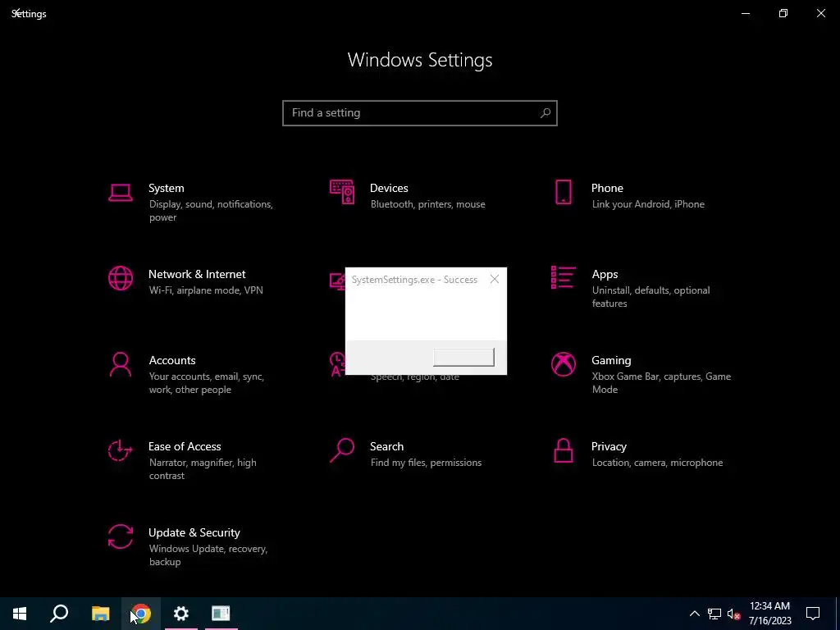Open the Network & Internet globe icon
Screen dimensions: 840x630
[x=121, y=279]
